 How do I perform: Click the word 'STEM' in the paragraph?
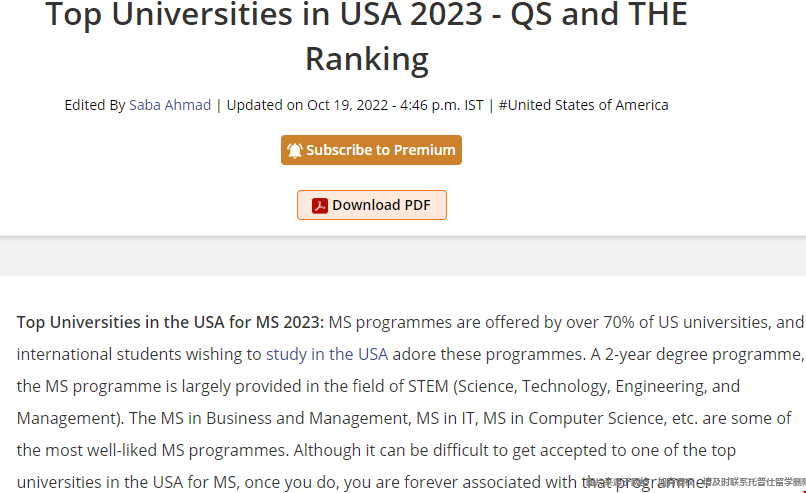tap(428, 386)
